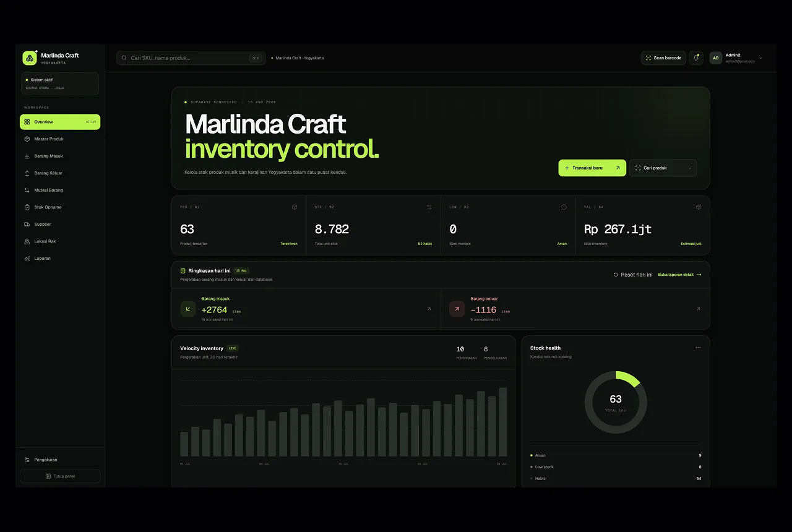Click the Scan barcode button
The image size is (792, 532).
663,58
